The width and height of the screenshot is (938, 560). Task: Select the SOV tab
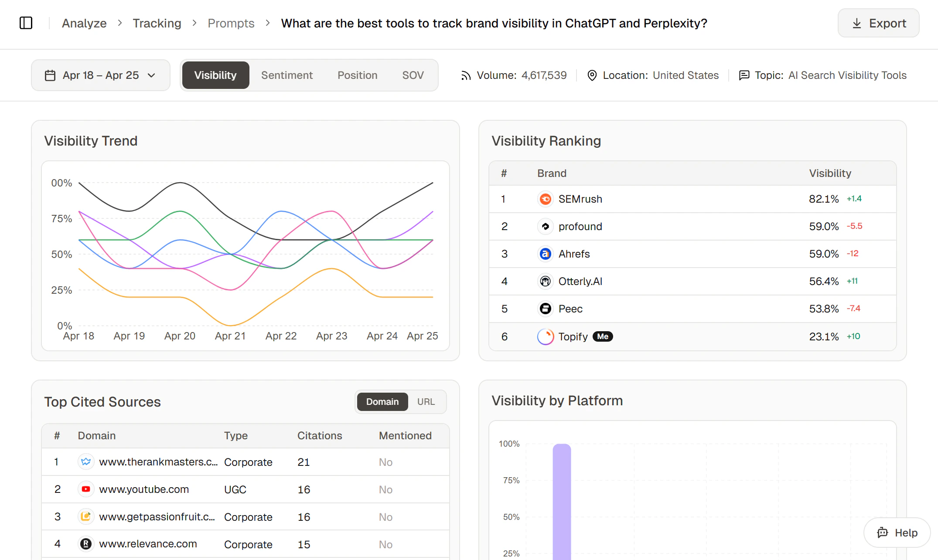point(413,75)
